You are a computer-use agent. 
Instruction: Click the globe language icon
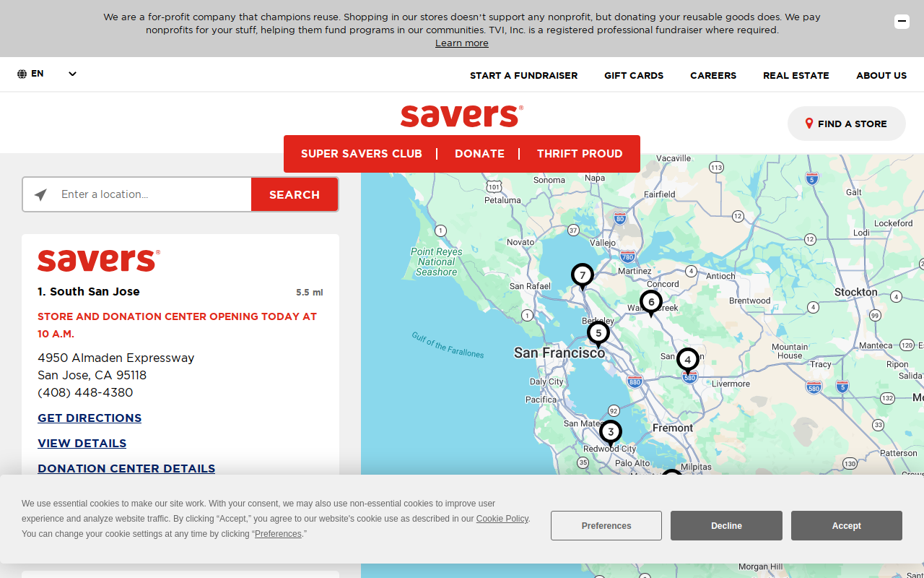[22, 74]
